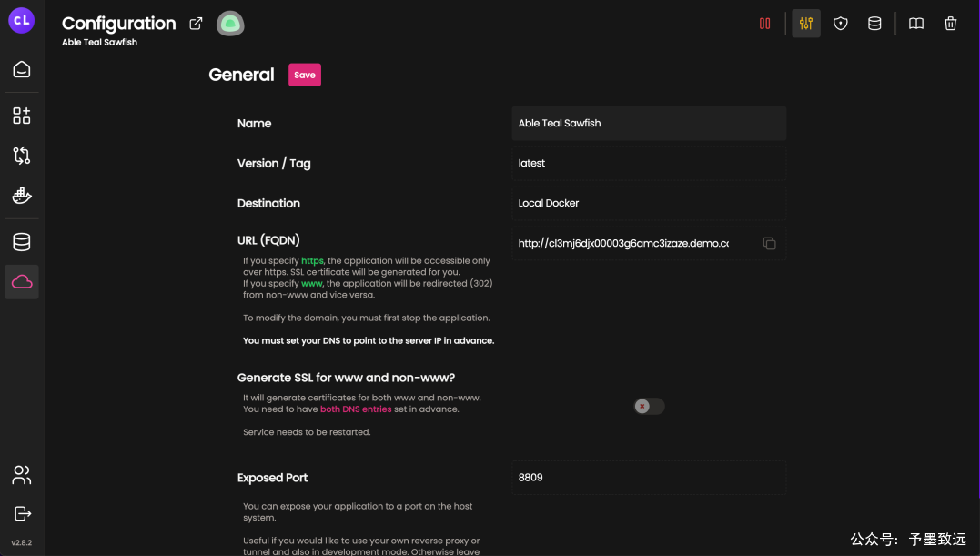Open Databases from the sidebar
Screen dimensions: 980x556
click(22, 241)
